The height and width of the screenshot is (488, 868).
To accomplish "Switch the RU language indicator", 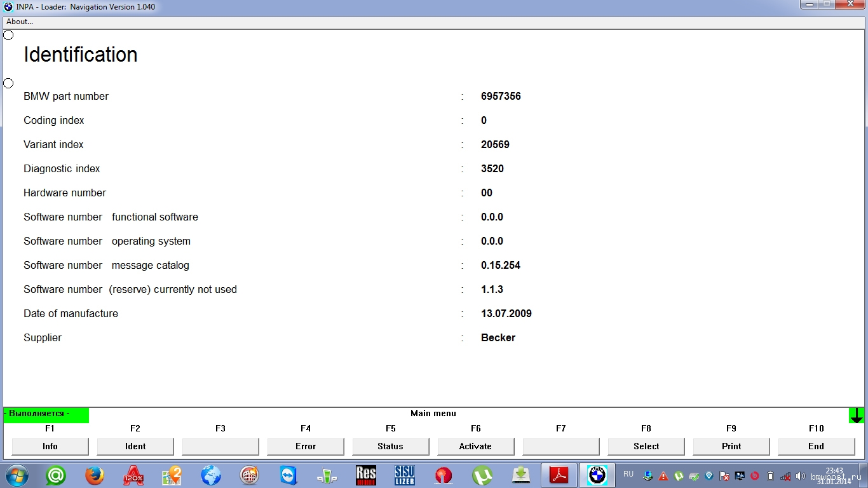I will pos(628,474).
